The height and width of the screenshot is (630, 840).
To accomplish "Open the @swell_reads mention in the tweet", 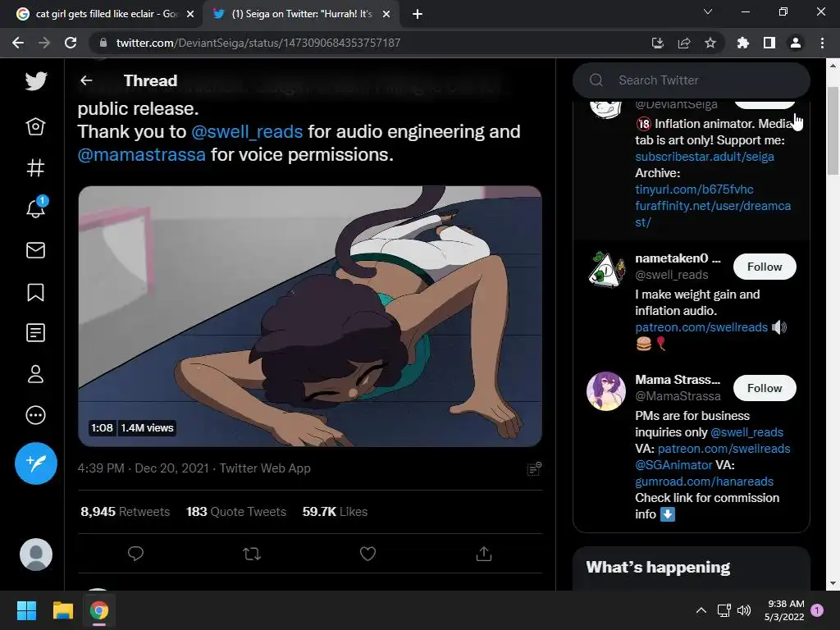I will pyautogui.click(x=247, y=132).
